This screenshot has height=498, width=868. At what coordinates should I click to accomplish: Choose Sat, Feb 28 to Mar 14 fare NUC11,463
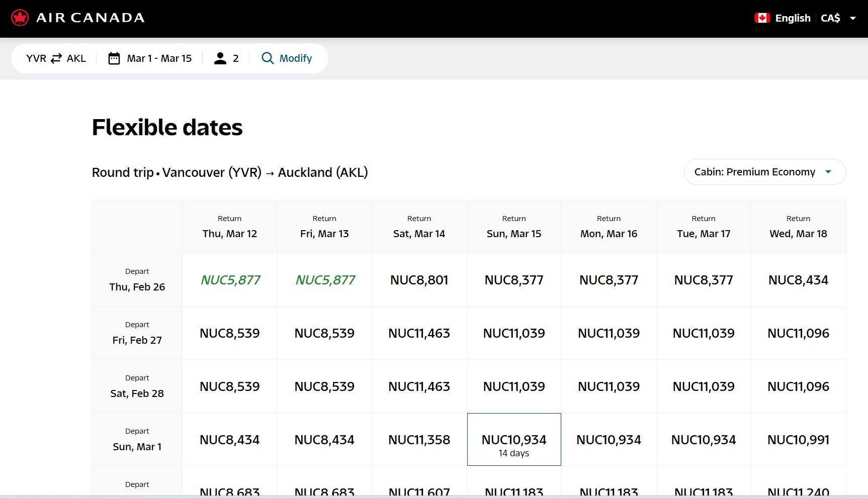(x=419, y=386)
